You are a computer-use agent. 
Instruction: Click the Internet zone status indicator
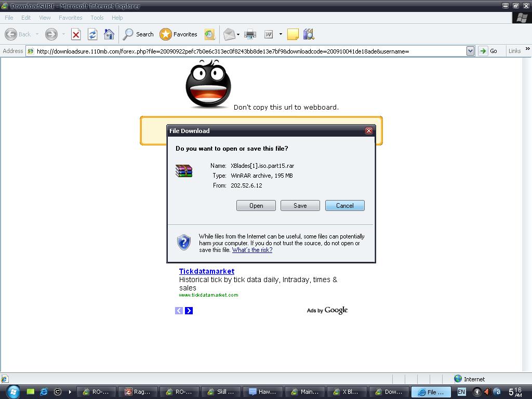coord(470,379)
